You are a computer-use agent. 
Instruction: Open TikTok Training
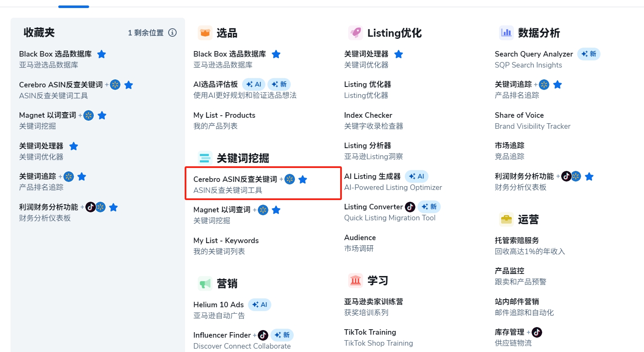(370, 332)
